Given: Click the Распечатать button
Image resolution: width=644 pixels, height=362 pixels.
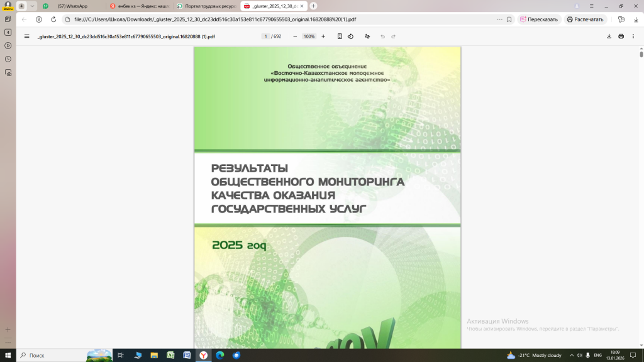Looking at the screenshot, I should (x=585, y=19).
